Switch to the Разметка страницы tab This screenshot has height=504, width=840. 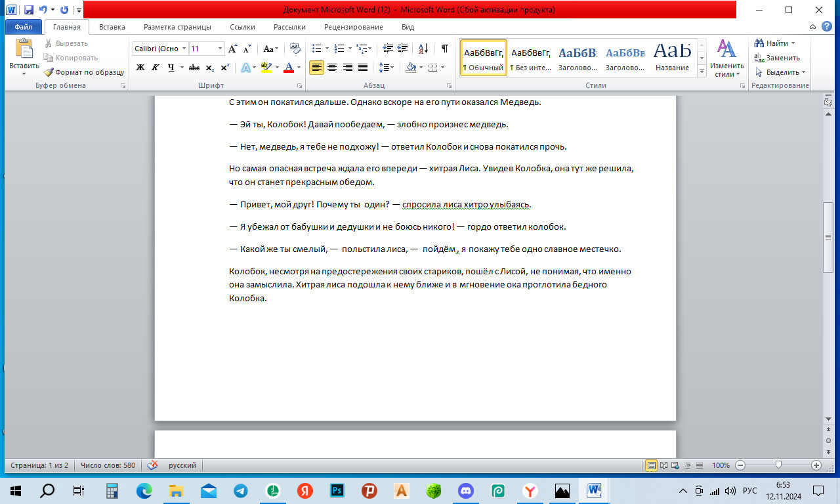pos(177,27)
